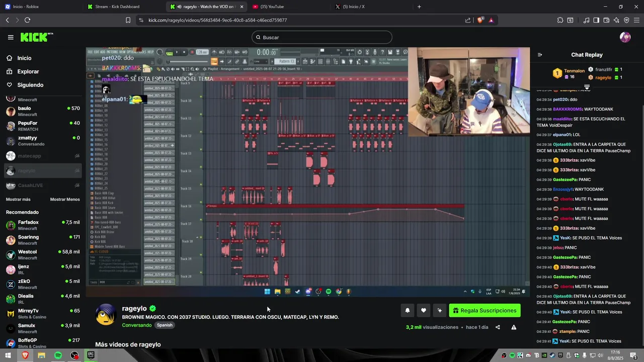
Task: Click the sparkle icon next to heart
Action: point(440,311)
